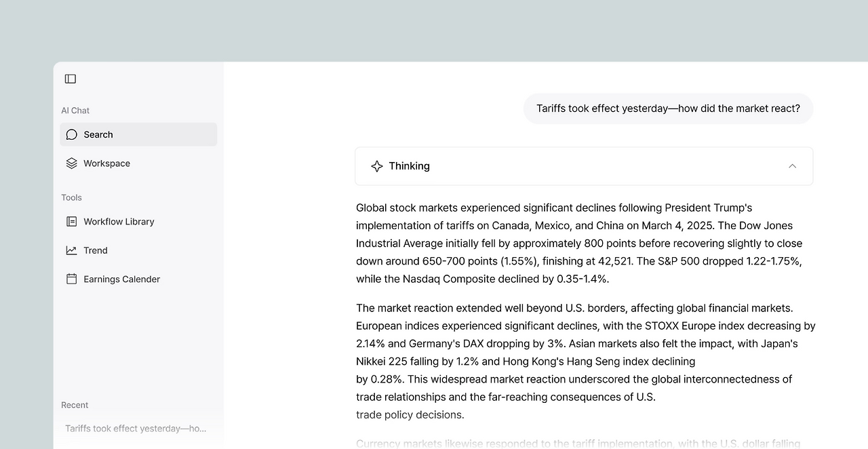Screen dimensions: 868x449
Task: Click the user's tariffs question bubble
Action: (x=668, y=109)
